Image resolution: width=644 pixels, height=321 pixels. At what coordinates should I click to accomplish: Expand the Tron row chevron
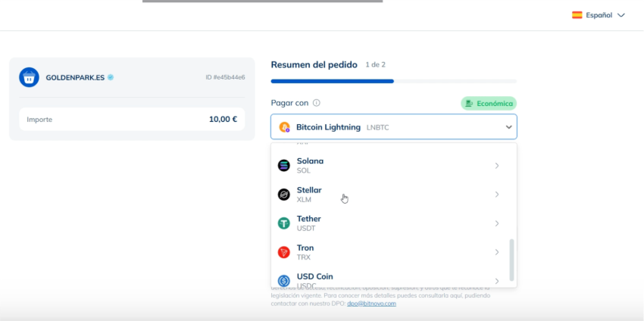(497, 252)
